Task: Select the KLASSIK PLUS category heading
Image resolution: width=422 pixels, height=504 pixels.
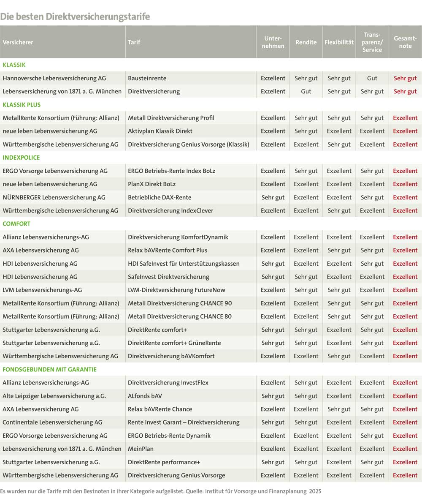Action: [22, 105]
